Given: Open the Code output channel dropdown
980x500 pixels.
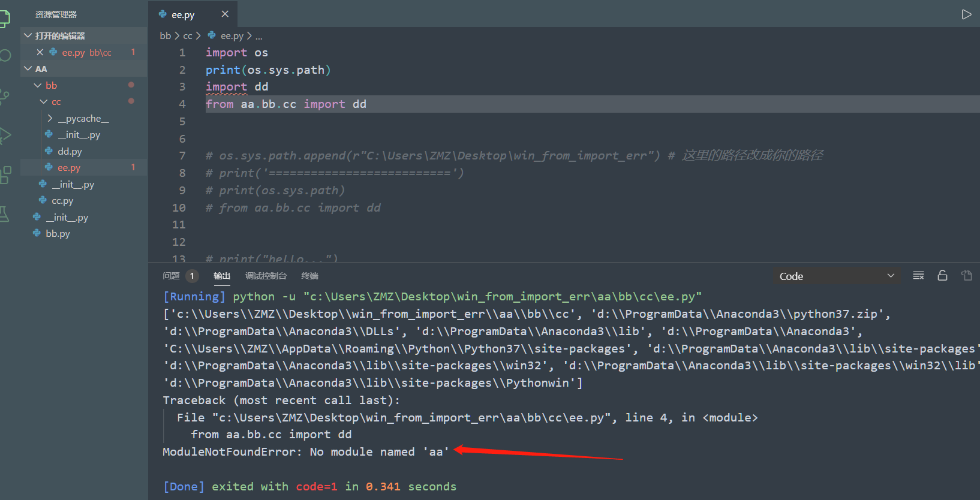Looking at the screenshot, I should coord(837,276).
